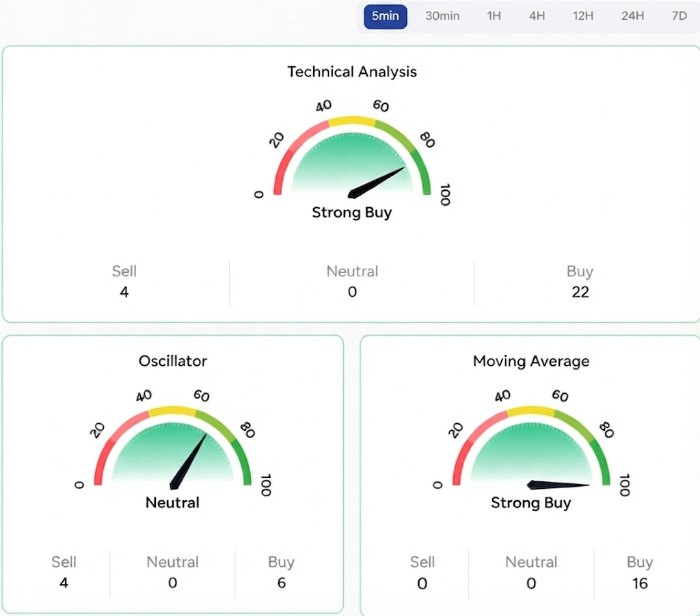The width and height of the screenshot is (700, 616).
Task: Choose the 4H timeframe tab
Action: coord(537,16)
